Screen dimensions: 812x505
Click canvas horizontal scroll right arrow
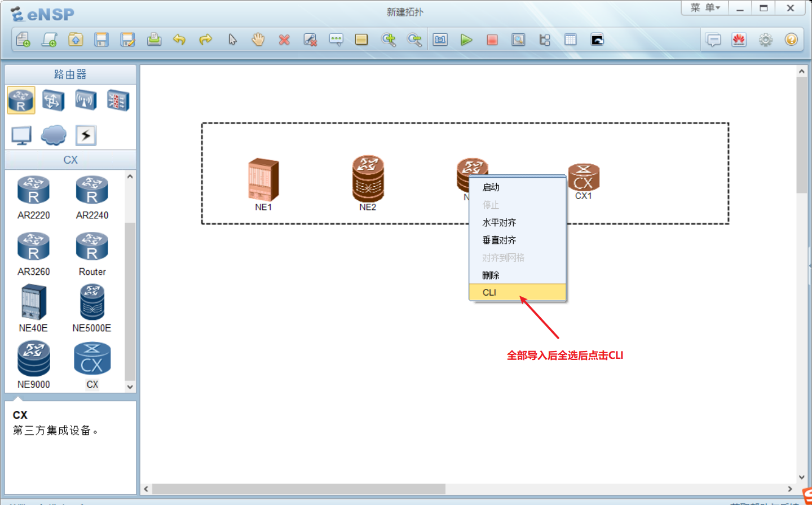coord(790,489)
